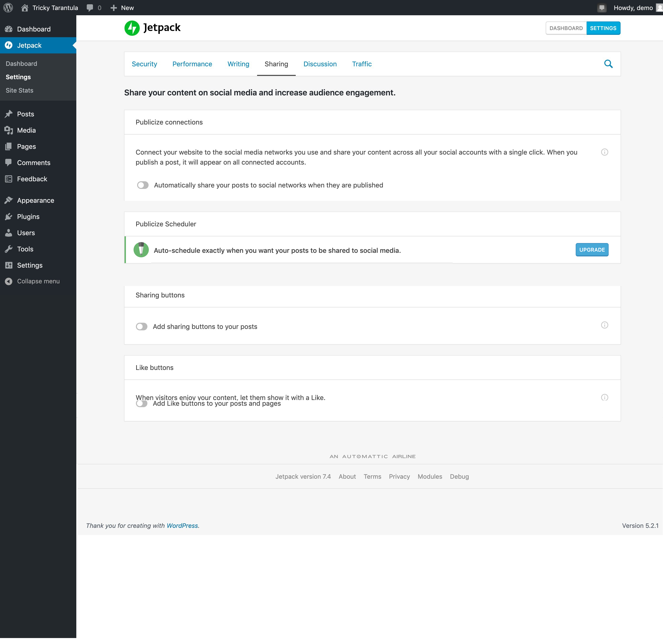Open the Appearance menu label
The image size is (663, 644).
pyautogui.click(x=36, y=200)
